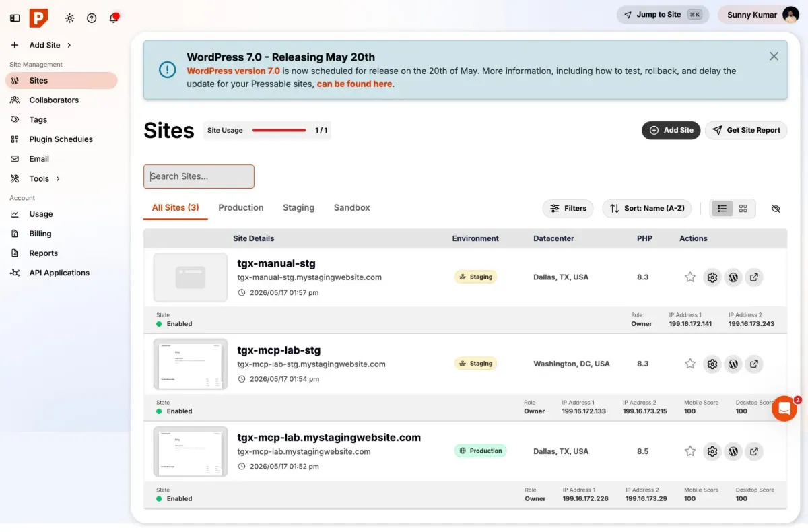Open WordPress admin for tgx-manual-stg
The image size is (808, 532).
pos(733,277)
